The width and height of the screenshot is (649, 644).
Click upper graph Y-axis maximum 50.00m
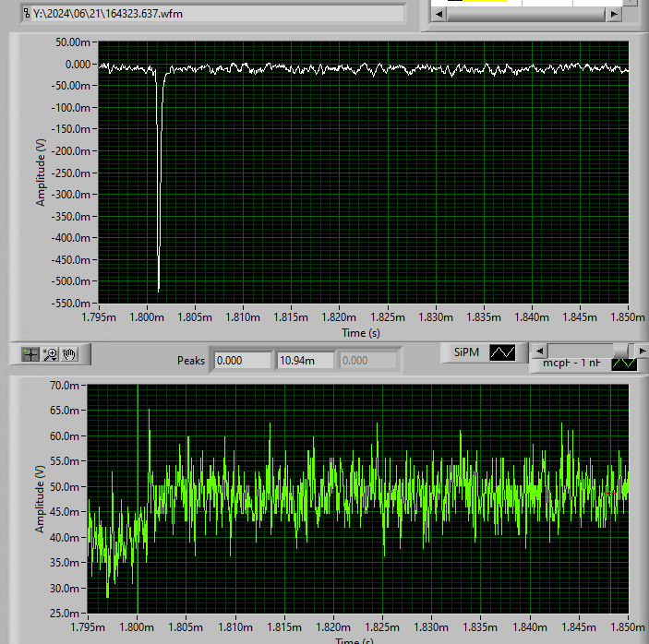click(x=72, y=42)
